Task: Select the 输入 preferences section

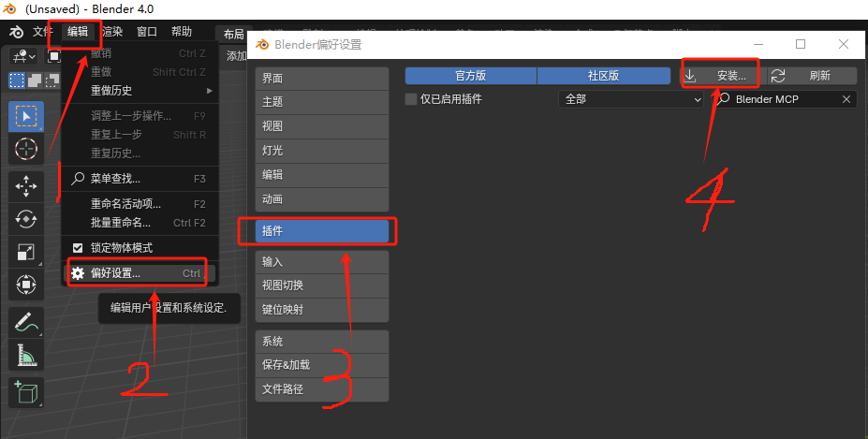Action: pyautogui.click(x=321, y=262)
